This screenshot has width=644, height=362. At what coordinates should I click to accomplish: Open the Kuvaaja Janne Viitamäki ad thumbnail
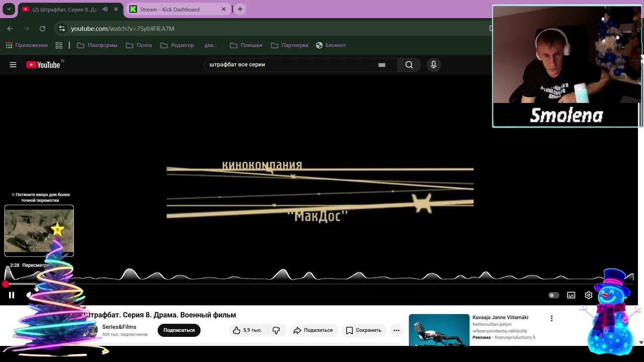[x=439, y=330]
